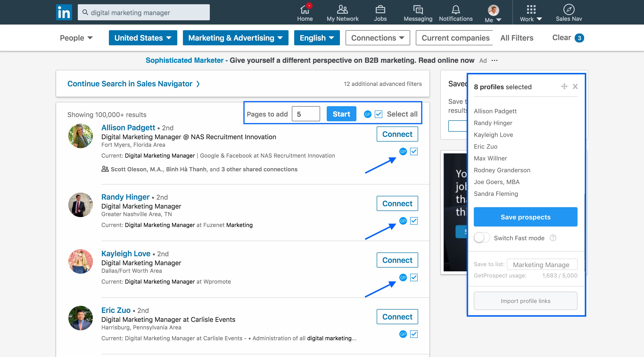Open My Network icon
Image resolution: width=644 pixels, height=357 pixels.
tap(342, 9)
